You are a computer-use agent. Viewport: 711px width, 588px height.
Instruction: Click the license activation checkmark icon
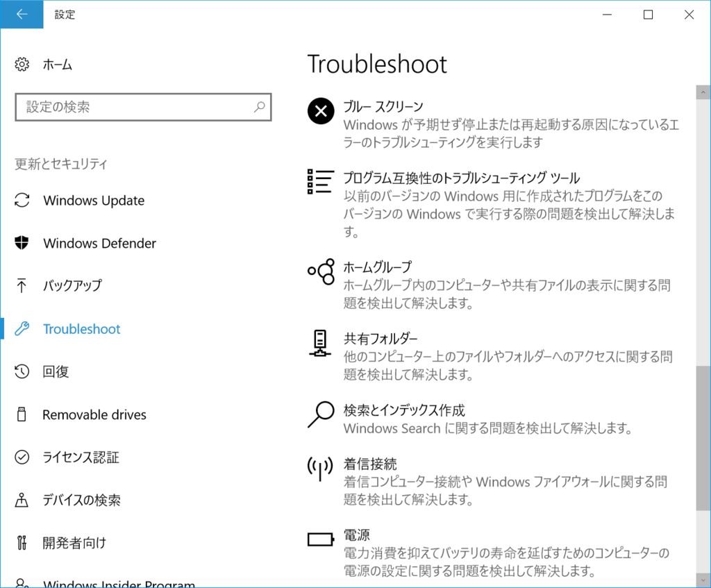[22, 457]
